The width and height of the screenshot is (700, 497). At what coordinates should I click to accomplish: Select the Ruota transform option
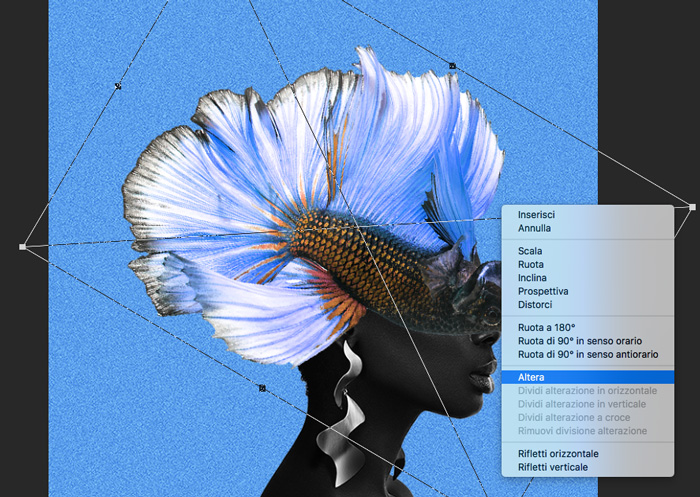[588, 264]
